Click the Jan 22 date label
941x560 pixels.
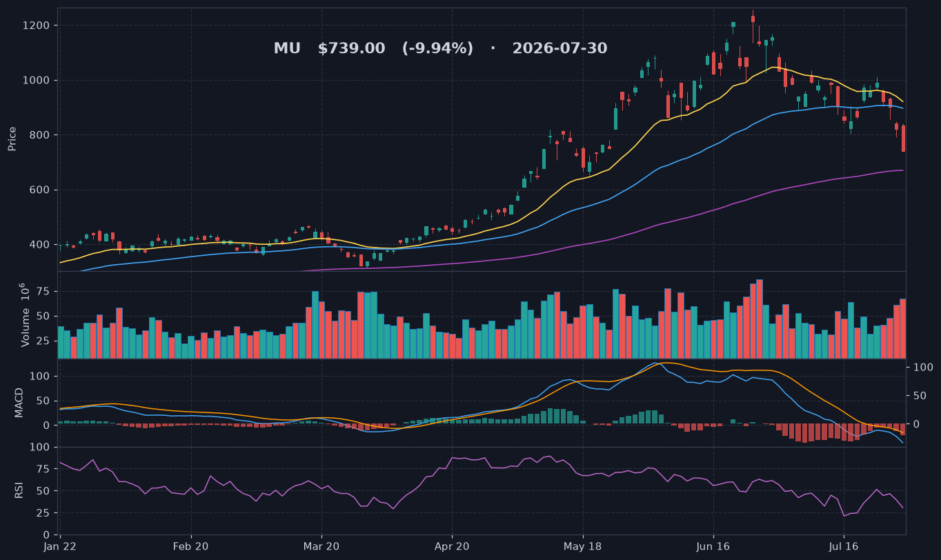click(60, 546)
